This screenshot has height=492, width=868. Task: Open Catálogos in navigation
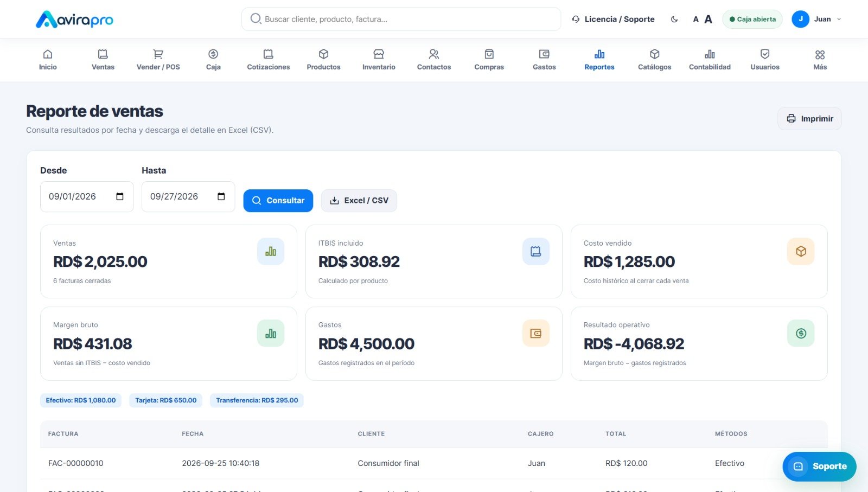655,60
